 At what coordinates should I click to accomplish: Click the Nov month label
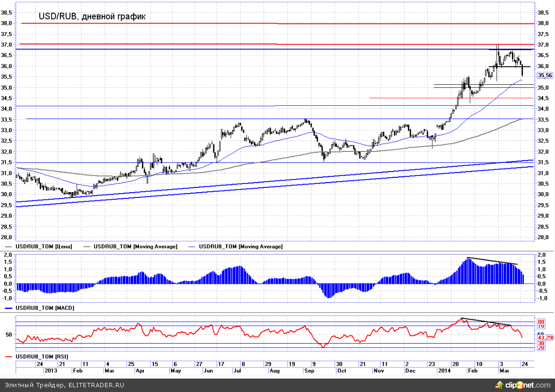point(379,370)
